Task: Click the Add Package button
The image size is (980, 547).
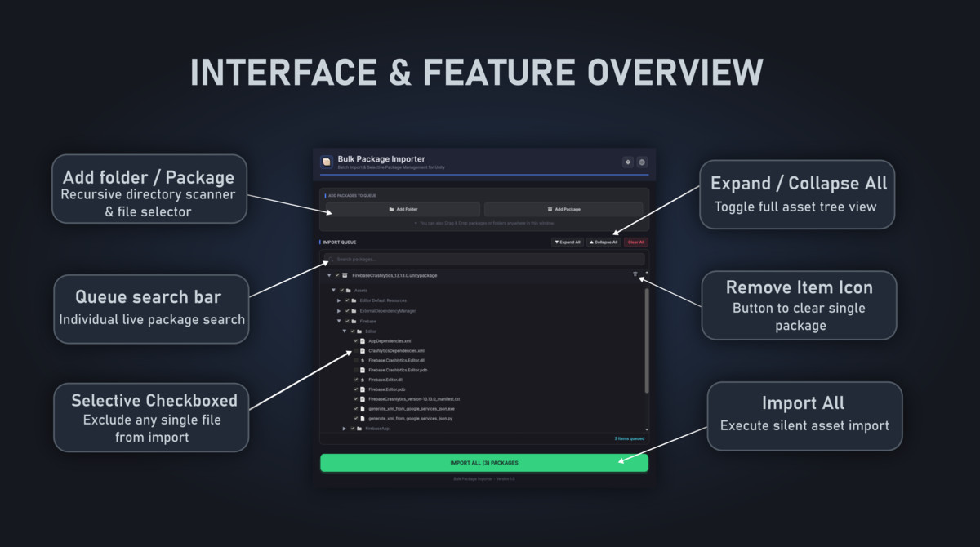Action: point(563,209)
